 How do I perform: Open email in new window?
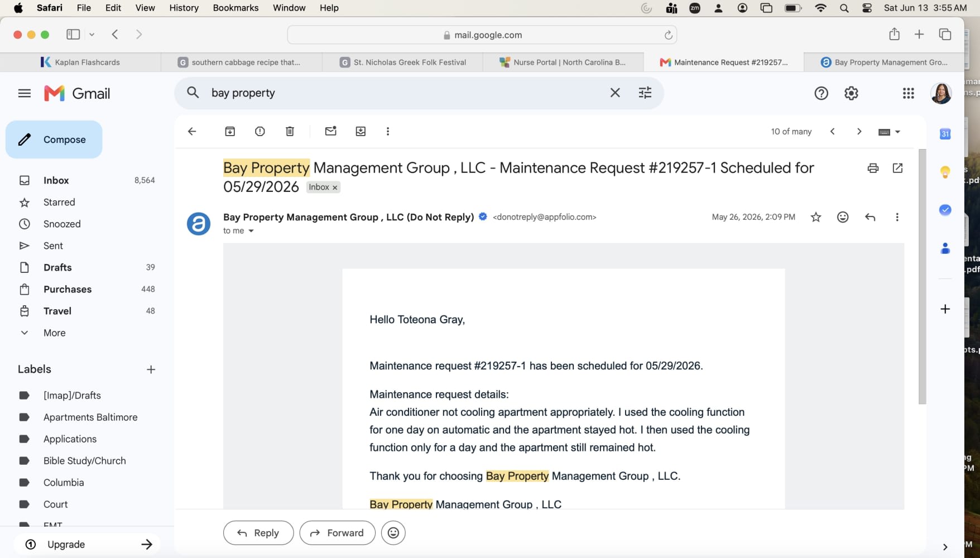click(897, 168)
